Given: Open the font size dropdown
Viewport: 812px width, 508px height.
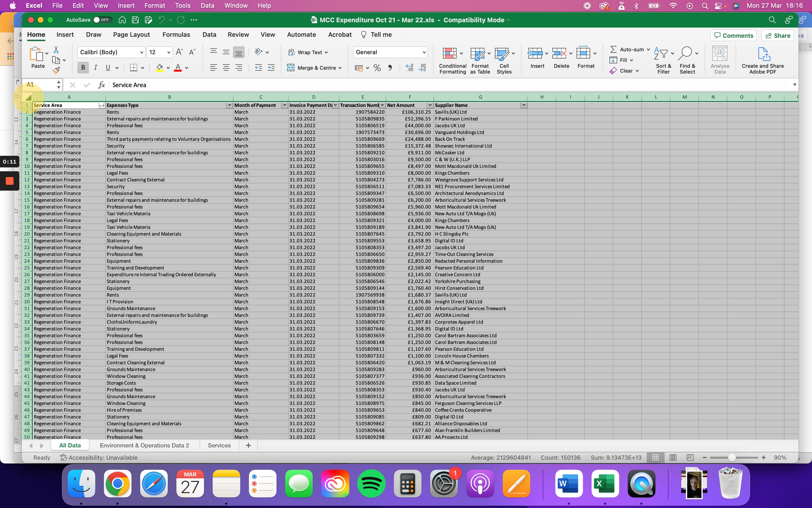Looking at the screenshot, I should coord(169,52).
